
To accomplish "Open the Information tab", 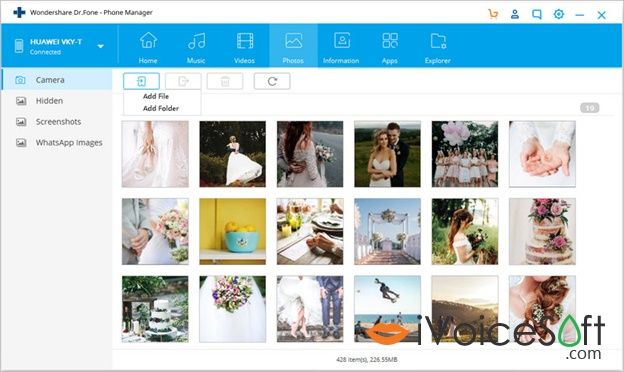I will [x=341, y=48].
